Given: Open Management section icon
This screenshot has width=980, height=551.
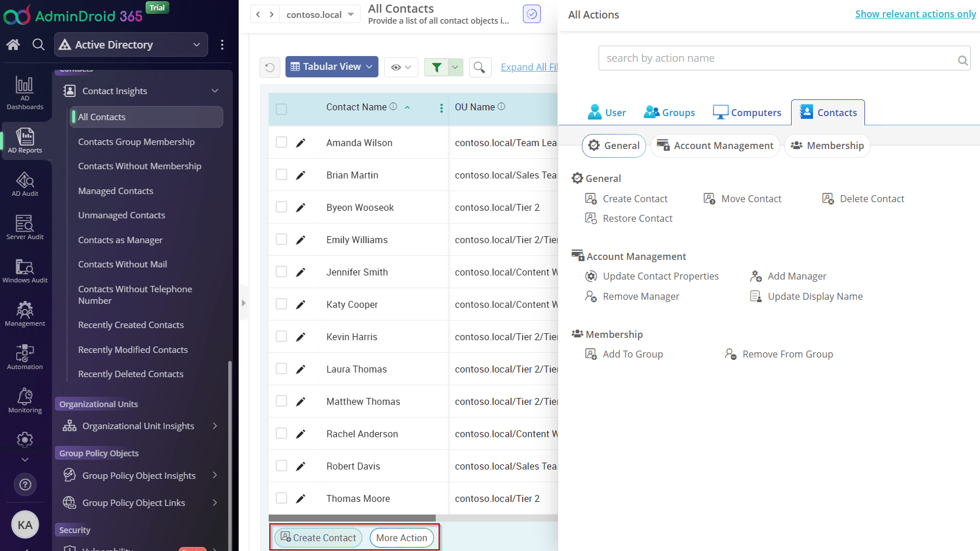Looking at the screenshot, I should pyautogui.click(x=25, y=314).
